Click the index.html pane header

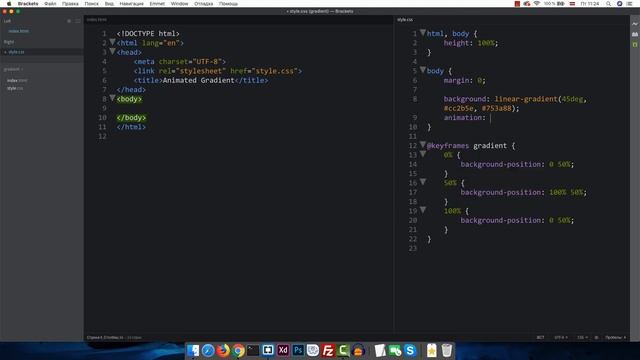(x=97, y=20)
